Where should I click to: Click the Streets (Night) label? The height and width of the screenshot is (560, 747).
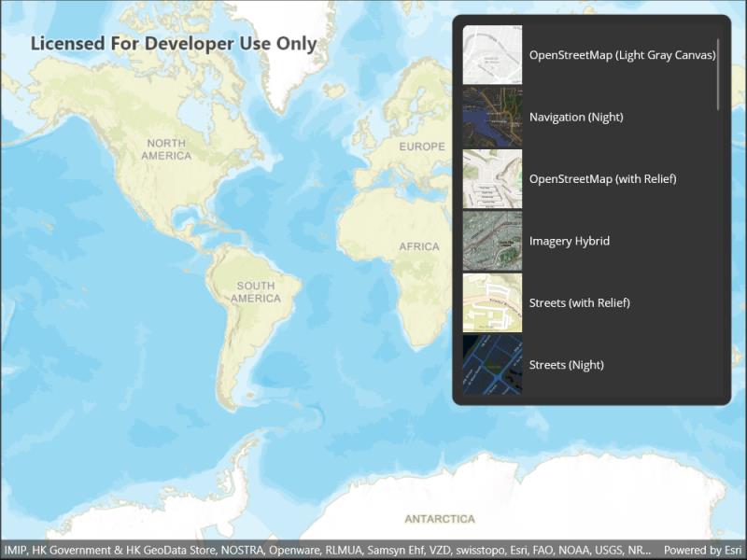[x=567, y=365]
